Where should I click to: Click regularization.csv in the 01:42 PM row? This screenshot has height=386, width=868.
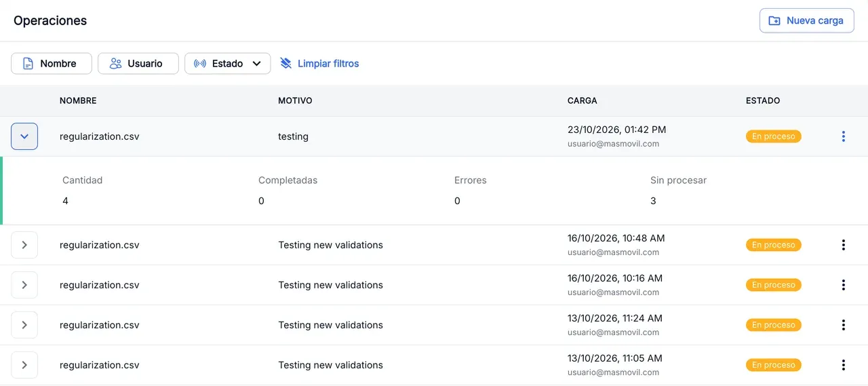(100, 136)
